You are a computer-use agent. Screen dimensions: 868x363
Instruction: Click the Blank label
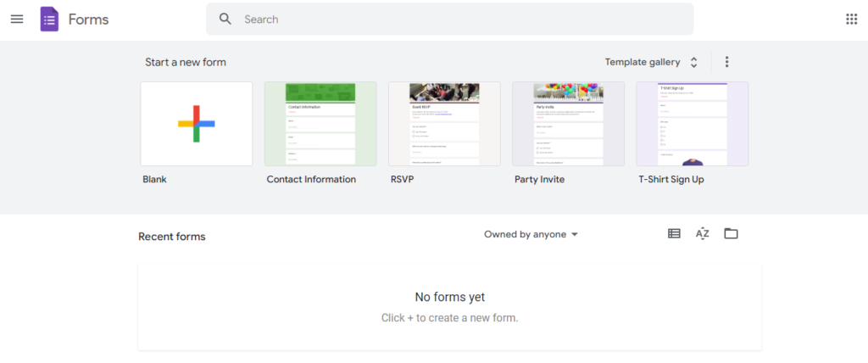pos(154,180)
